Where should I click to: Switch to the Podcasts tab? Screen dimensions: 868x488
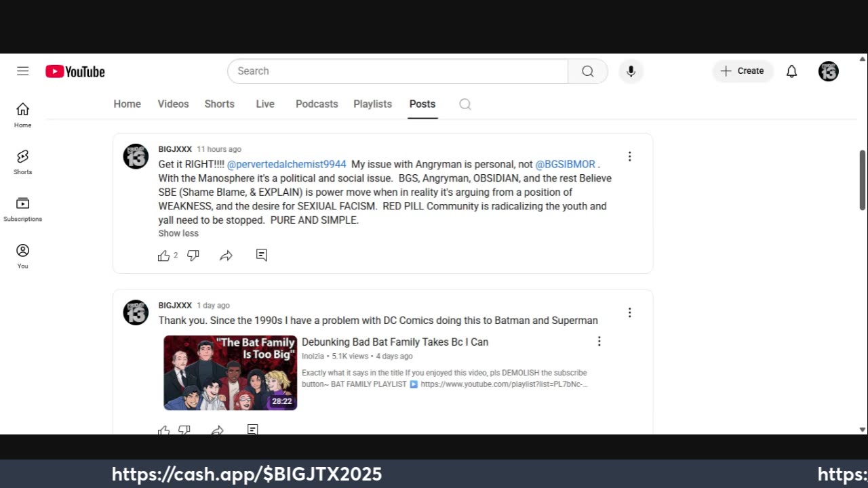pyautogui.click(x=317, y=104)
